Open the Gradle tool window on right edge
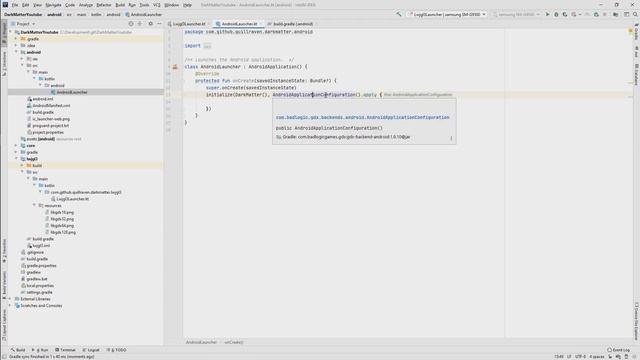This screenshot has width=640, height=360. [636, 33]
